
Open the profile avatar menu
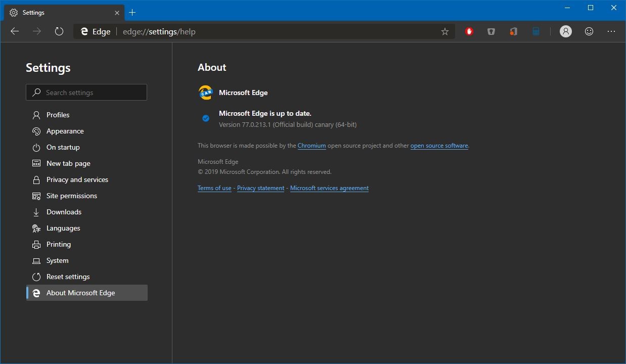click(566, 31)
